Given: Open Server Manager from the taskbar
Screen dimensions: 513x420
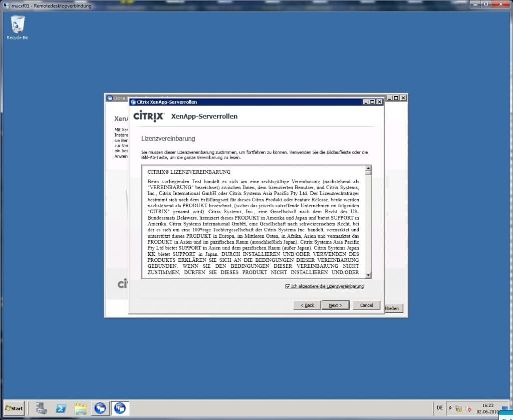Looking at the screenshot, I should point(42,408).
